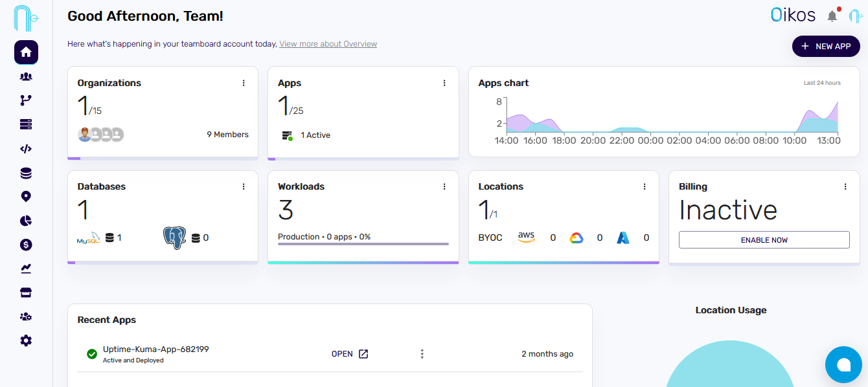The width and height of the screenshot is (868, 387).
Task: Expand the Apps card three-dot menu
Action: pyautogui.click(x=444, y=83)
